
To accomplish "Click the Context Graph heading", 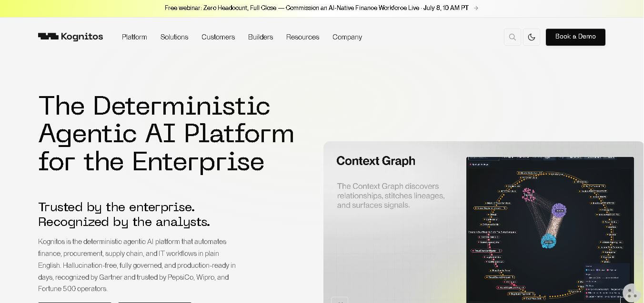I will point(376,161).
